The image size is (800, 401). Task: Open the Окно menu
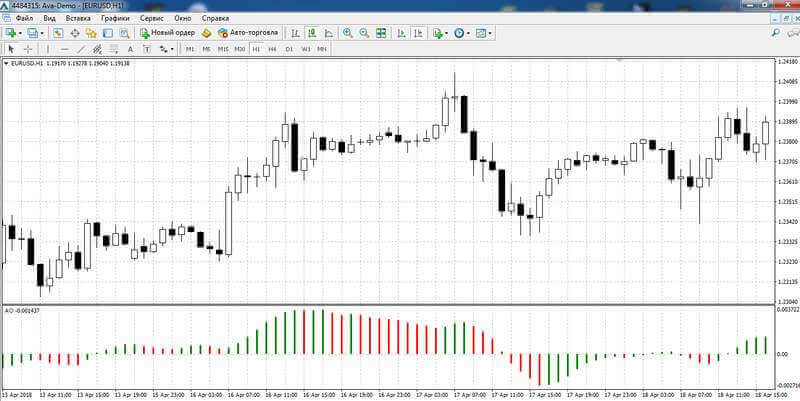click(x=183, y=18)
